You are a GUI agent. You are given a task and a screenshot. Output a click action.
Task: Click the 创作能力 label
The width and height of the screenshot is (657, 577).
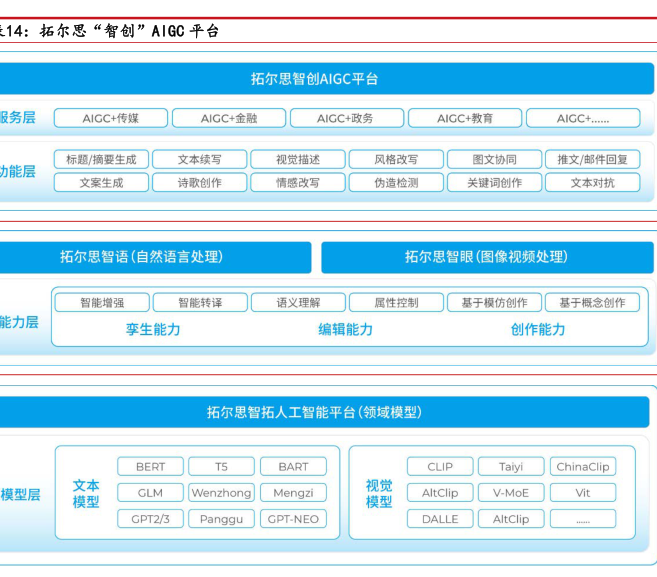click(538, 329)
